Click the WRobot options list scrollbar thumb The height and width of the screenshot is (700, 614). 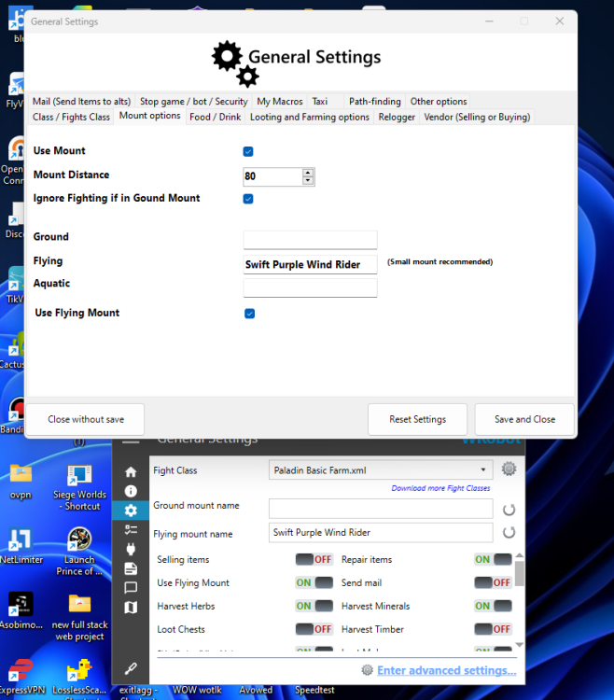(520, 573)
